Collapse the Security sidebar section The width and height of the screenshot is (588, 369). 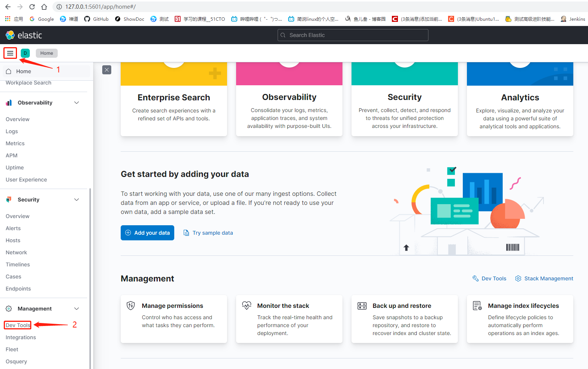point(77,199)
